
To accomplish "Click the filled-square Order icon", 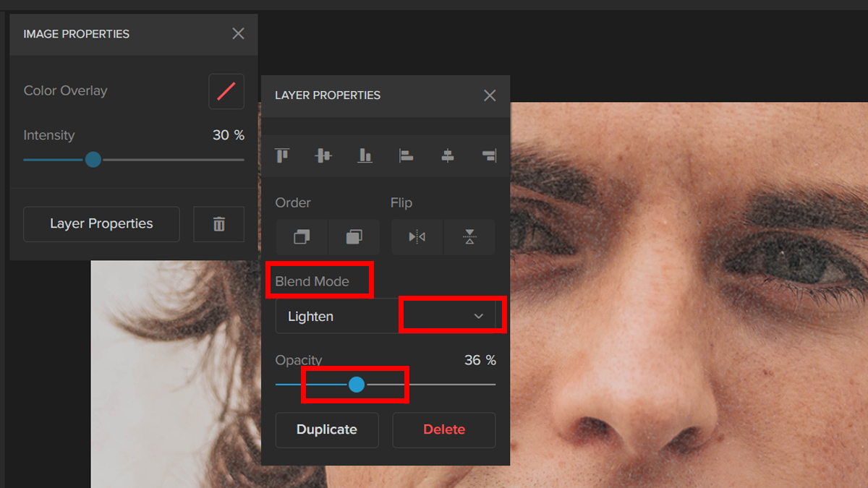I will tap(354, 237).
